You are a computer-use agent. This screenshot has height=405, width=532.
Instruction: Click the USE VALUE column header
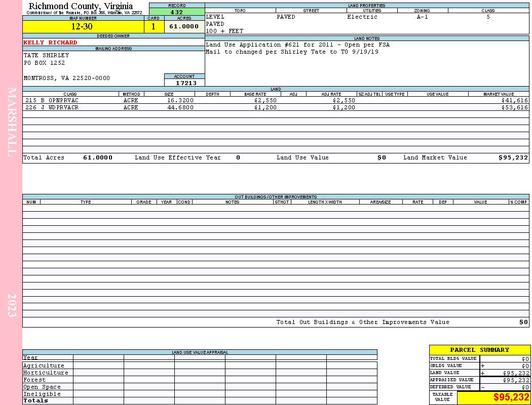(x=438, y=94)
